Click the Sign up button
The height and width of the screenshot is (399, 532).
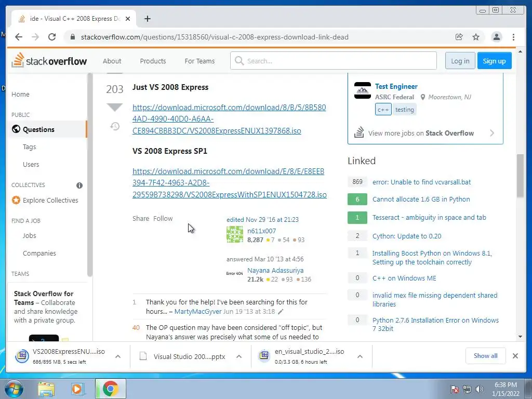[x=495, y=61]
